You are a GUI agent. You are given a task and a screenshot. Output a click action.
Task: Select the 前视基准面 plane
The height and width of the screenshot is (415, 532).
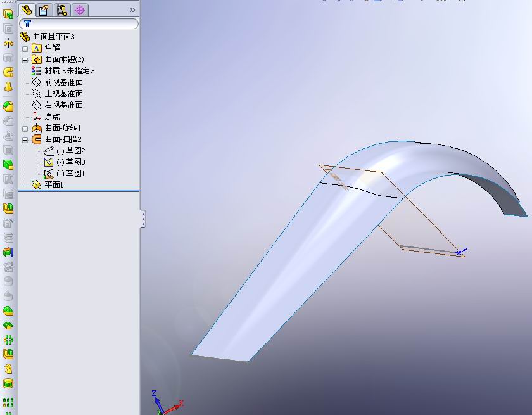pyautogui.click(x=64, y=82)
